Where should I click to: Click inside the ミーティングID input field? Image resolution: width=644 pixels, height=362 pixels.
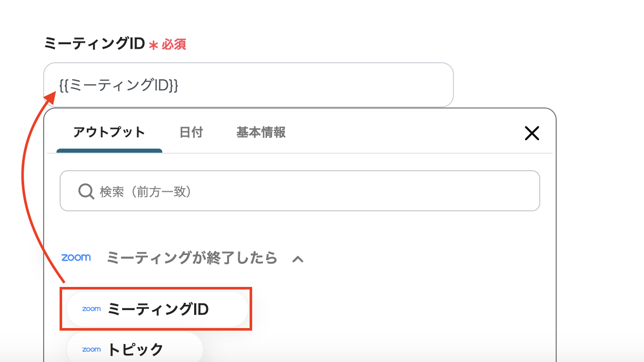click(x=308, y=85)
